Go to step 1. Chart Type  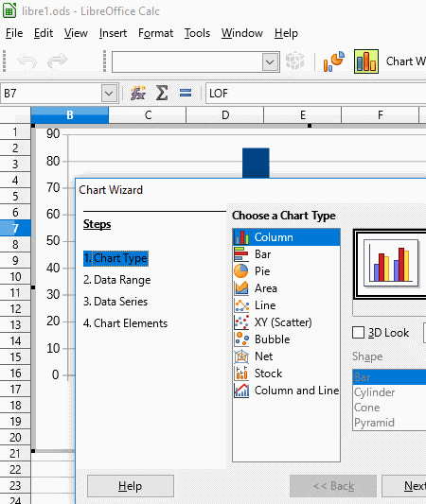pyautogui.click(x=115, y=258)
